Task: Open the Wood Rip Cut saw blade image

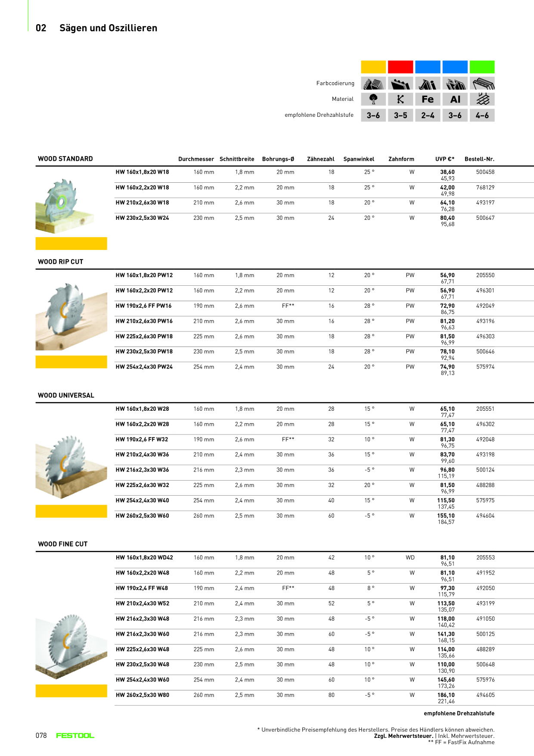Action: click(x=71, y=316)
